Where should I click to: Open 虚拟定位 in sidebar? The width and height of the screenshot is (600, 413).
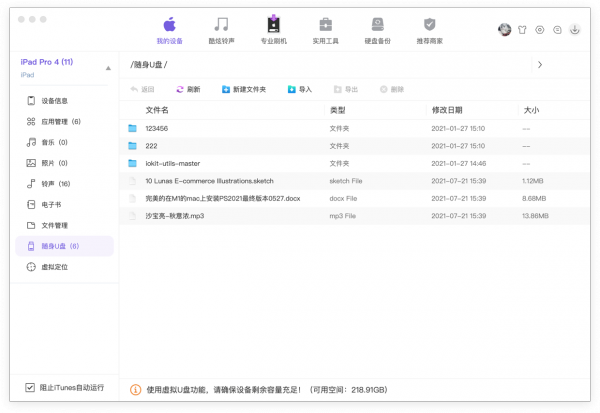(x=64, y=267)
